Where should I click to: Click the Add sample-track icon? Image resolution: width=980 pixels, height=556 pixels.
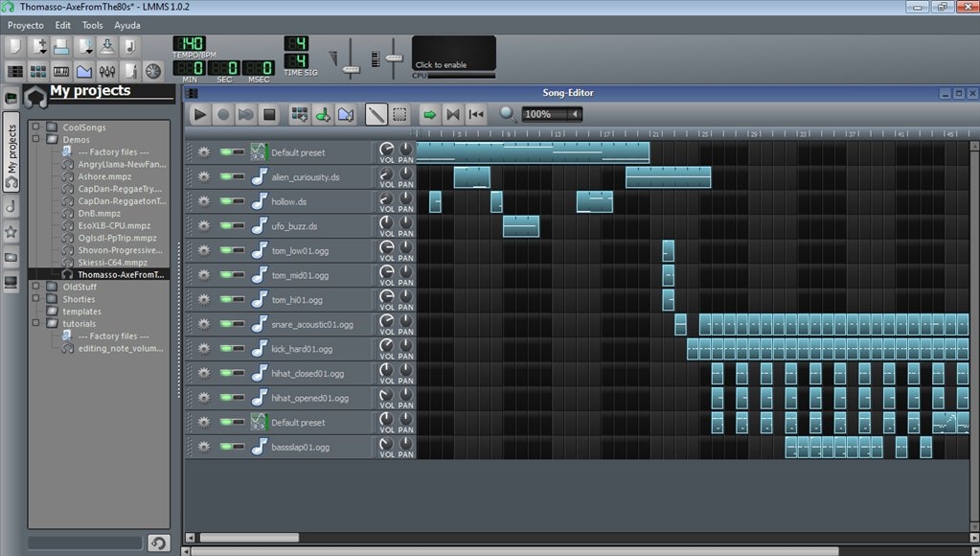pos(323,114)
